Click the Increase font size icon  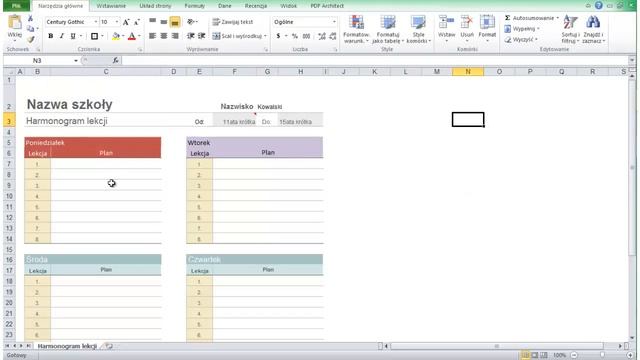coord(126,22)
